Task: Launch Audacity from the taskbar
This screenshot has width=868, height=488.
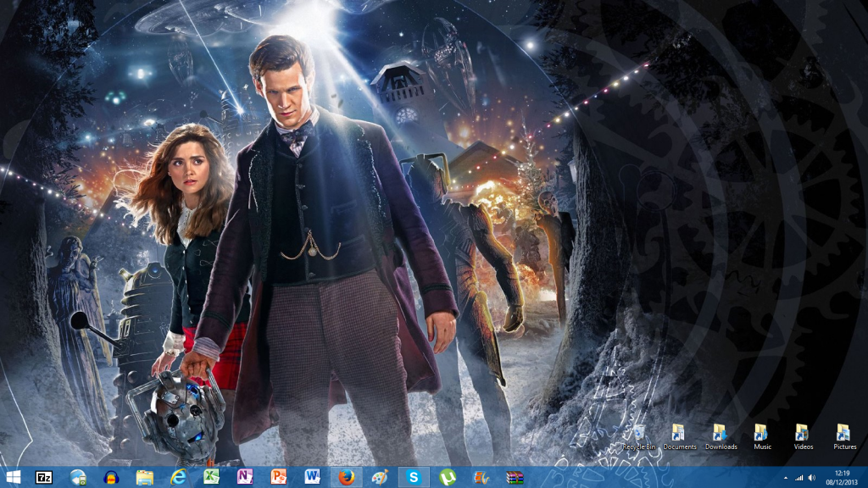Action: tap(111, 477)
